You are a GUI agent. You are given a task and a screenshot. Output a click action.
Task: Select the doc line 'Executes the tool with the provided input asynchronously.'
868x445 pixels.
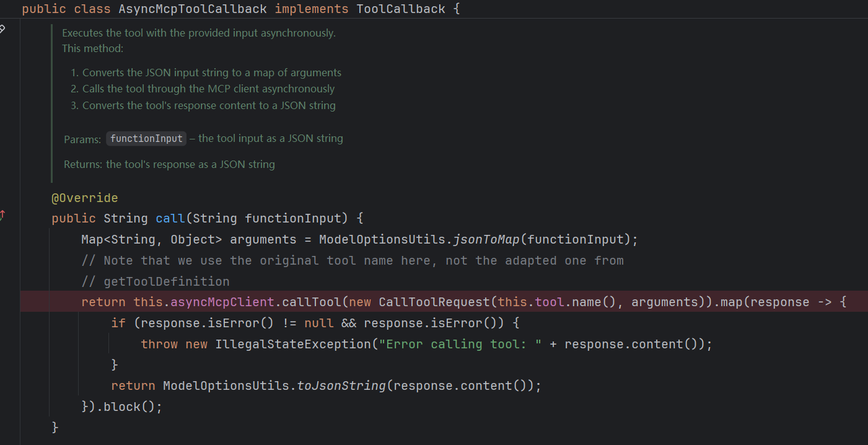199,33
